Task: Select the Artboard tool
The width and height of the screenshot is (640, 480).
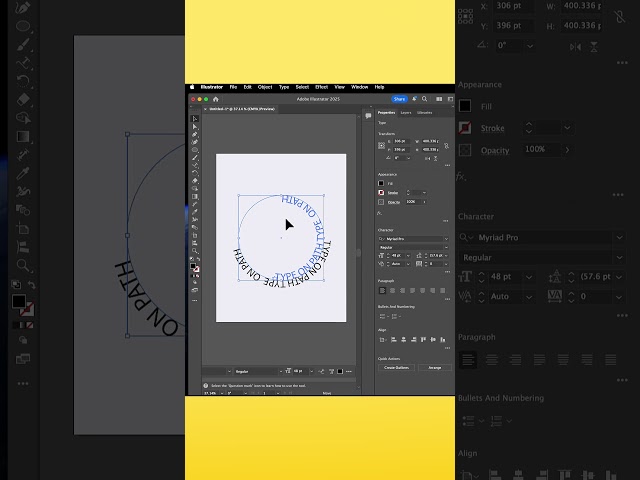Action: click(195, 236)
